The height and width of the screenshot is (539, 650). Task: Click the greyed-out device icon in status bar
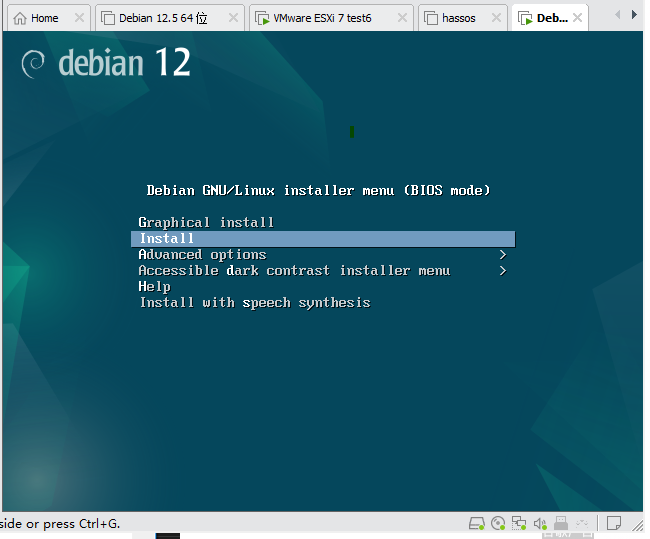tap(582, 523)
